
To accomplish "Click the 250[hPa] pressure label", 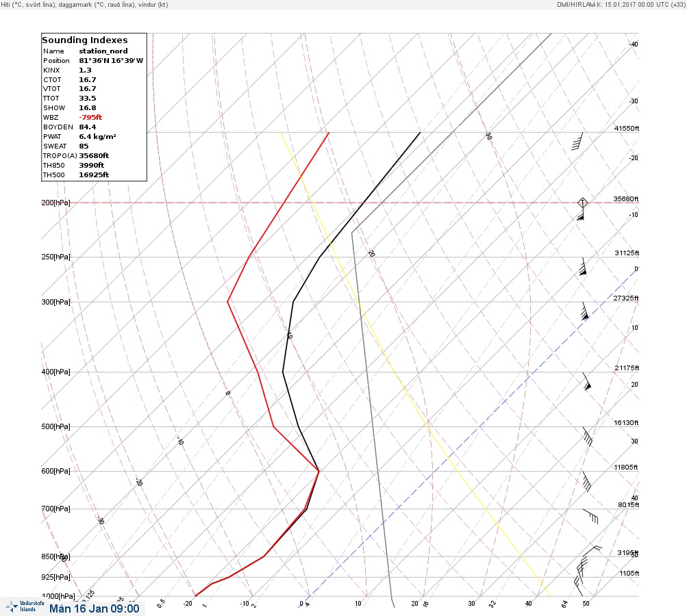I will (x=55, y=257).
